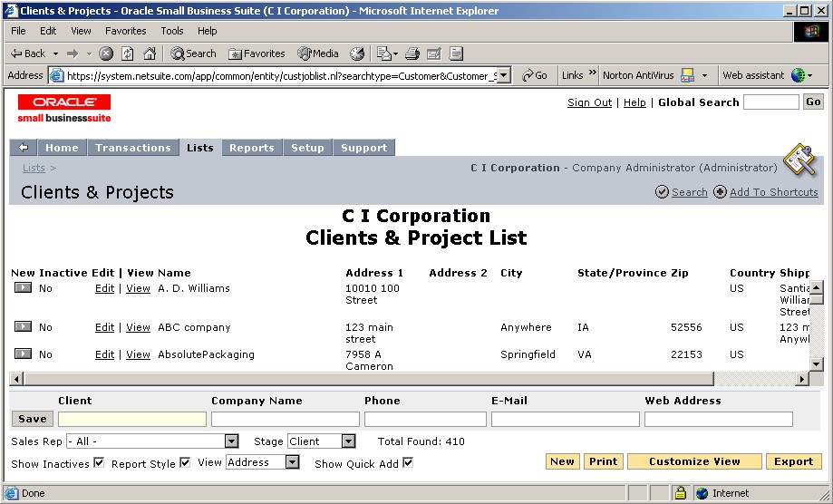Viewport: 833px width, 504px height.
Task: Click the Lists breadcrumb link
Action: 34,168
